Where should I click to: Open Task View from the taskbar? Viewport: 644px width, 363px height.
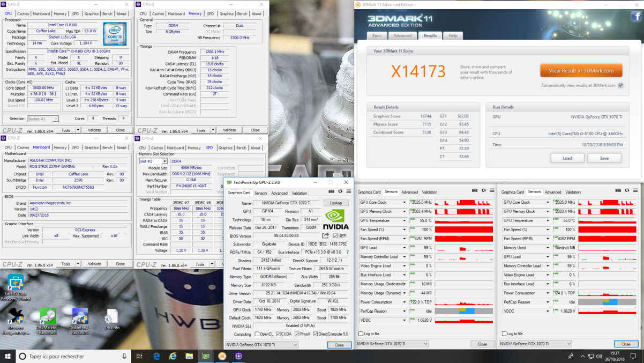point(139,356)
